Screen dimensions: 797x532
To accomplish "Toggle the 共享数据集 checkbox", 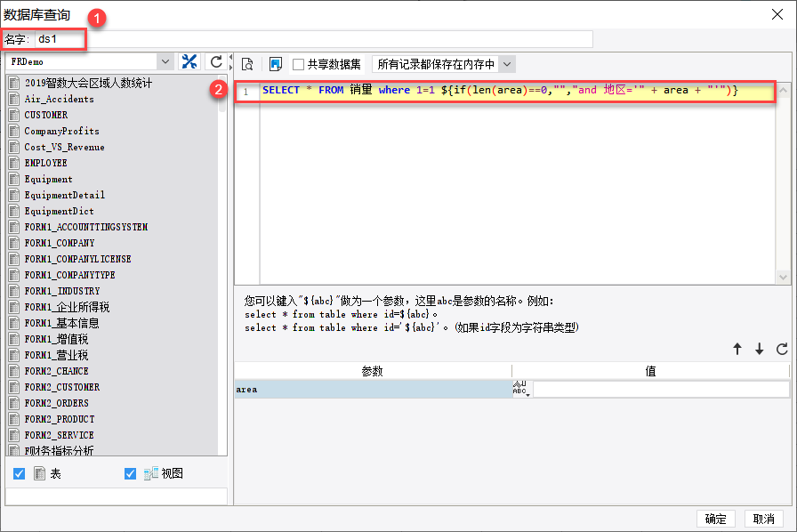I will point(298,64).
